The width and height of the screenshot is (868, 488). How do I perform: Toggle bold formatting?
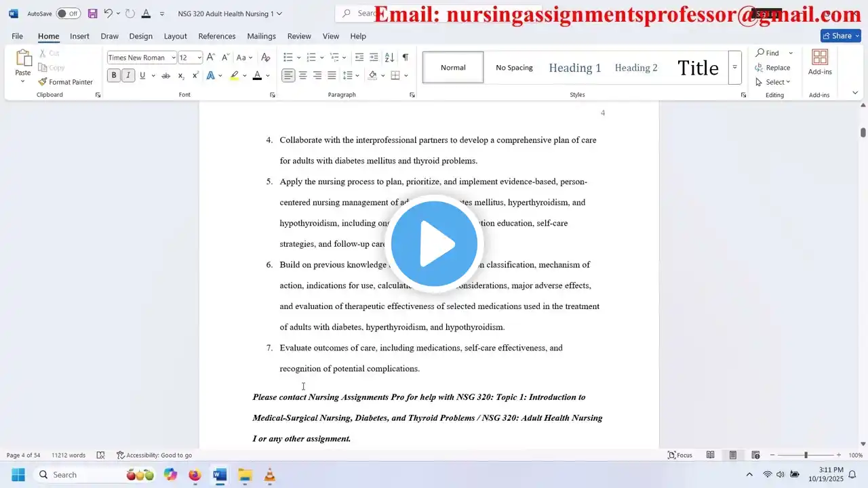[114, 76]
